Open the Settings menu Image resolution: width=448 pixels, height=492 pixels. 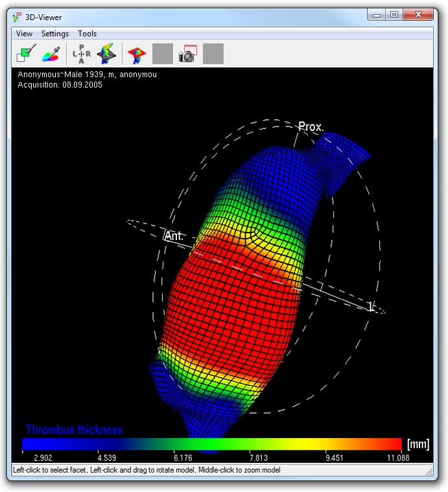tap(54, 34)
